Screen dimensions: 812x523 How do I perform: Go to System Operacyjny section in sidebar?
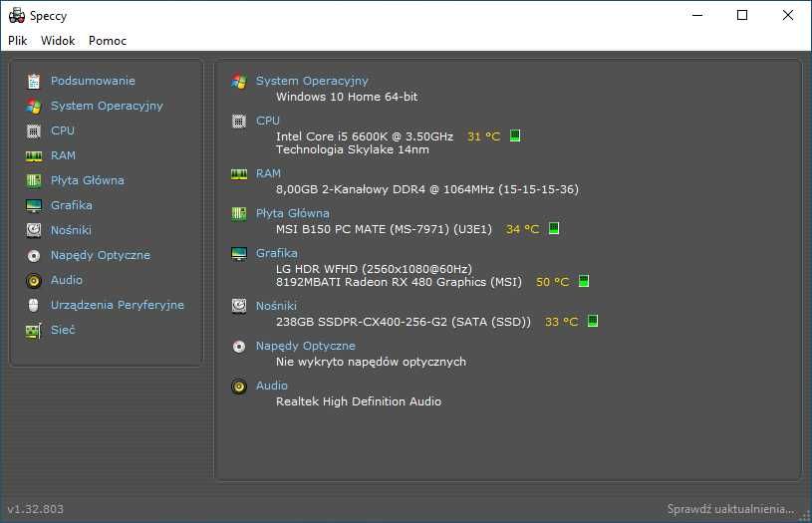coord(107,106)
